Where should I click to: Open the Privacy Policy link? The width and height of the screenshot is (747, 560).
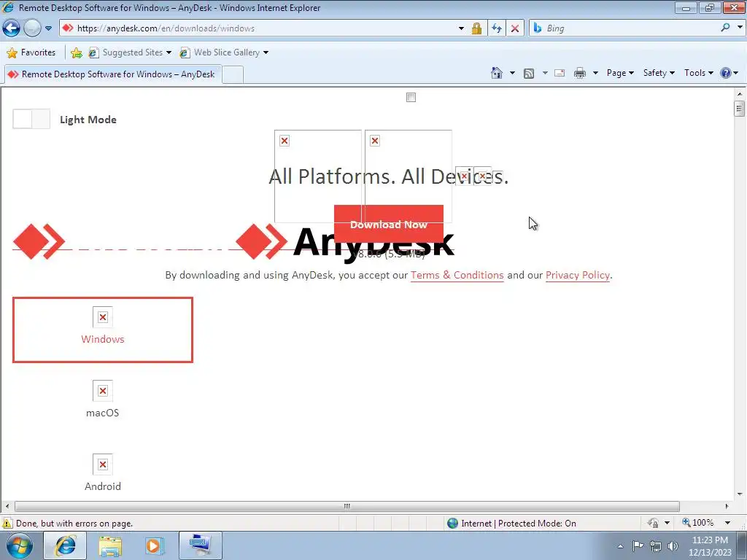578,275
